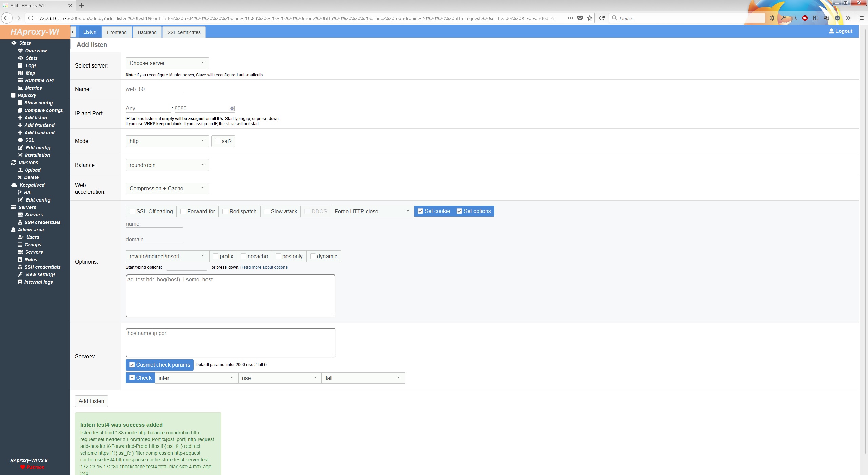
Task: Click browser reload page icon
Action: (602, 18)
